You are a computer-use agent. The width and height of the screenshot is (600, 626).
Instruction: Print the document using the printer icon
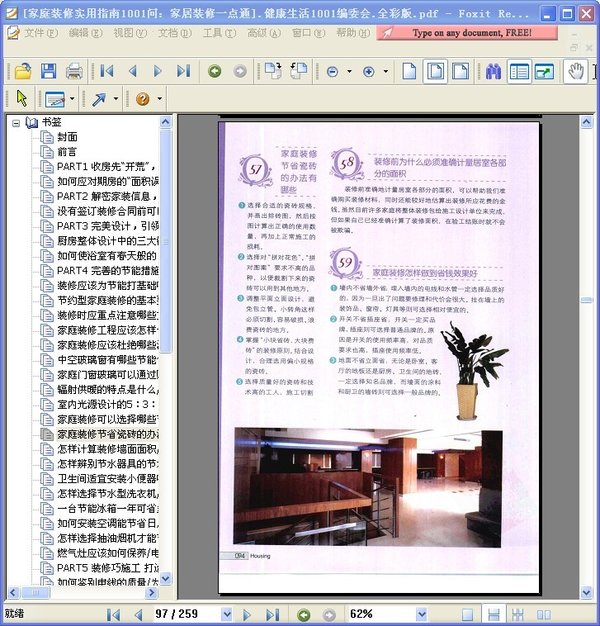[x=74, y=71]
